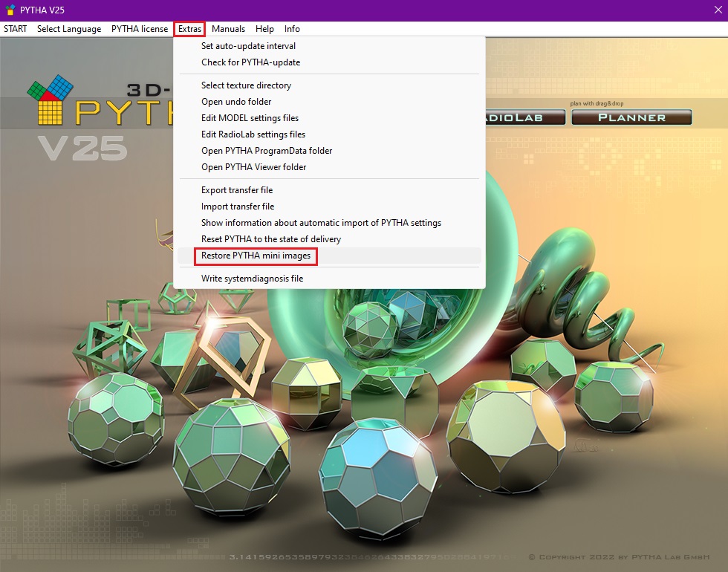Image resolution: width=728 pixels, height=572 pixels.
Task: Choose Export transfer file
Action: point(329,190)
